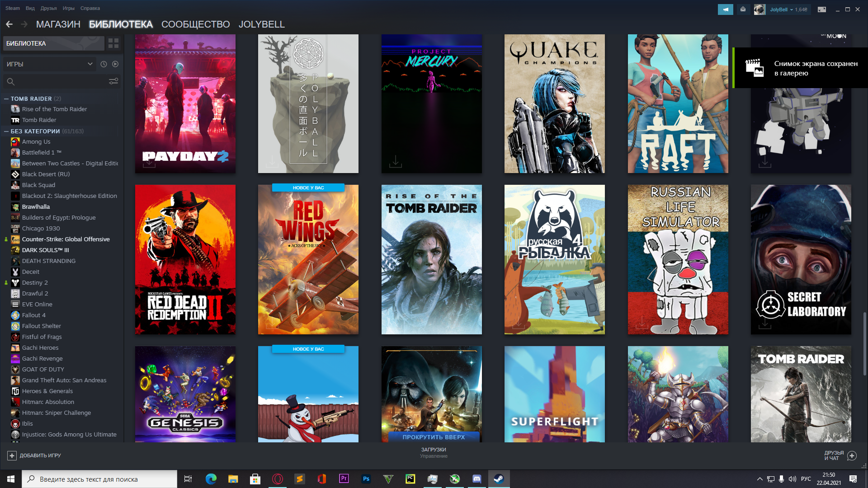
Task: Open PyCharm from the taskbar
Action: [x=410, y=479]
